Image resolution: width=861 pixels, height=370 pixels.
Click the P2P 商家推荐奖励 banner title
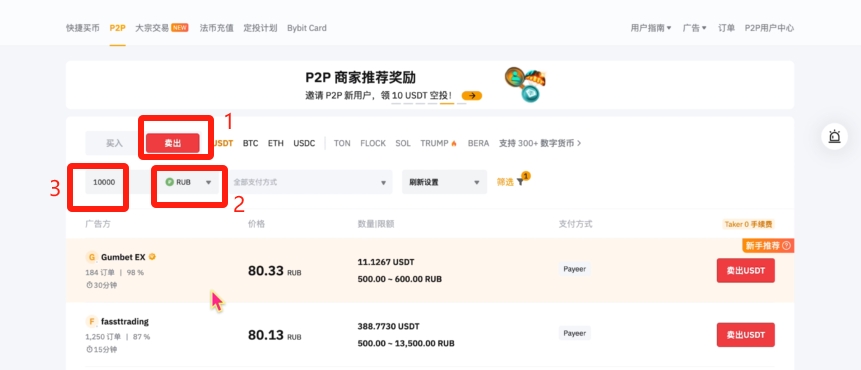coord(360,77)
